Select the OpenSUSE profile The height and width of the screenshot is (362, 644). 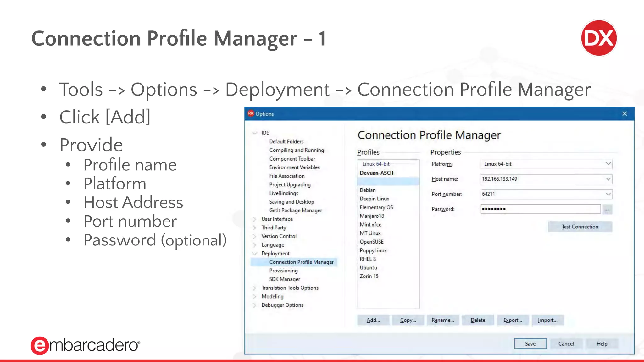(372, 242)
